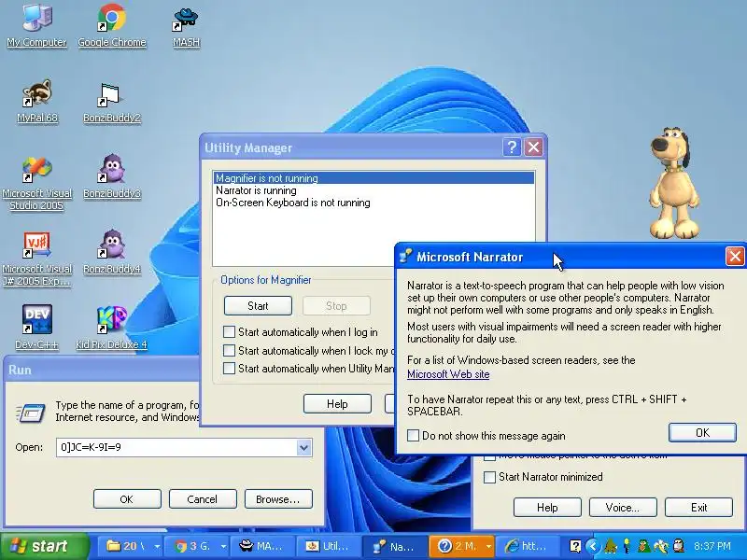Switch to the MASH taskbar button
Viewport: 747px width, 560px height.
[261, 546]
